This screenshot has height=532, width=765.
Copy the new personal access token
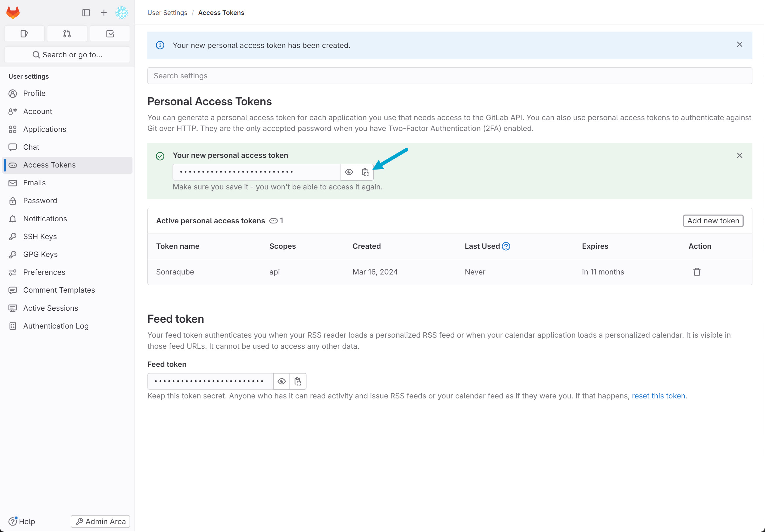coord(365,172)
